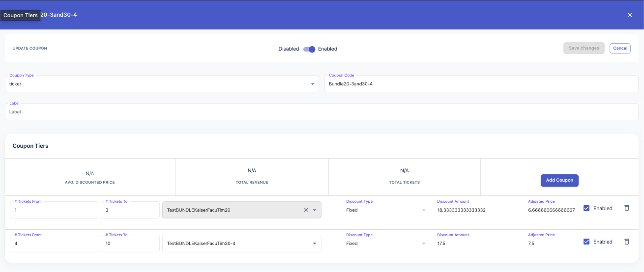
Task: Click second tier's Tickets To field
Action: click(x=130, y=244)
